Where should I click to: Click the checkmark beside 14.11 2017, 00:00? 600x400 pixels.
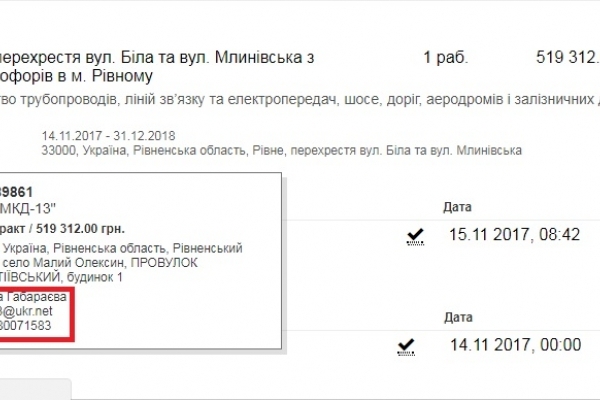[405, 345]
